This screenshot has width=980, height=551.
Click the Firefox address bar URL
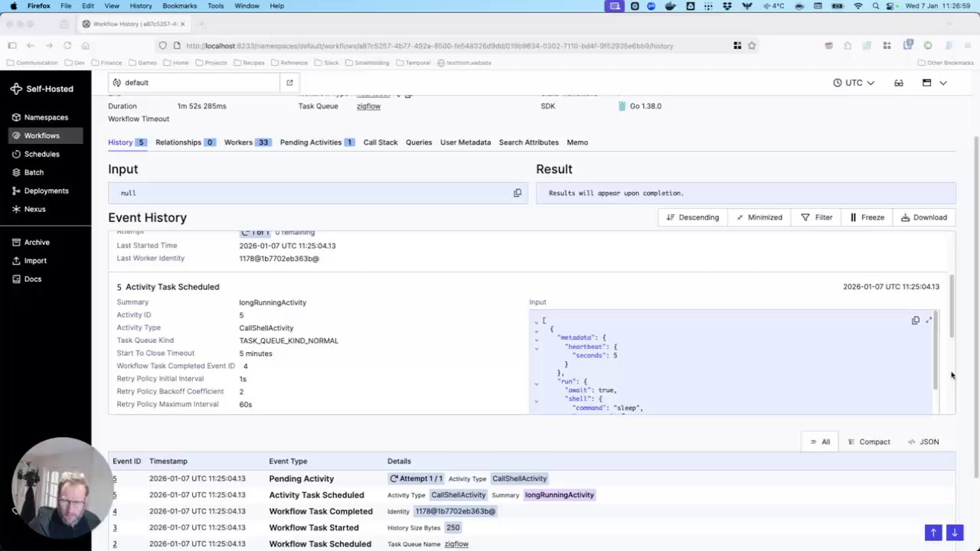pyautogui.click(x=430, y=46)
